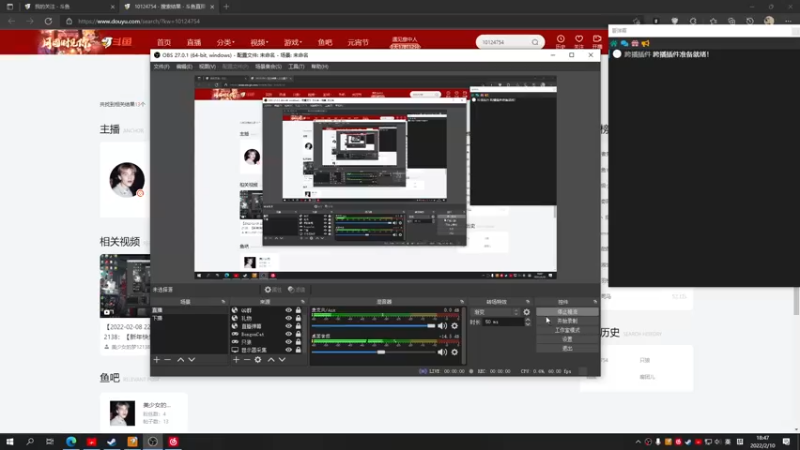Pop out the Scene Transitions dock panel
The height and width of the screenshot is (450, 800).
528,302
